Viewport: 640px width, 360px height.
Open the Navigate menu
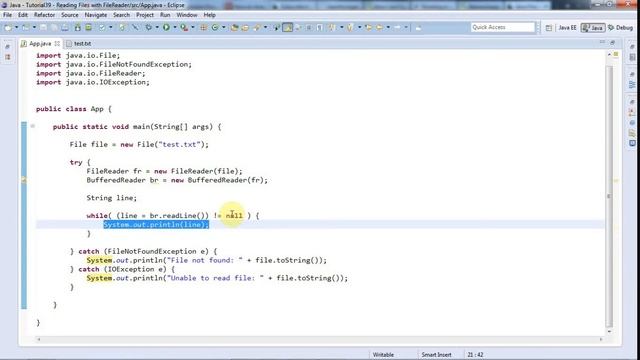click(96, 15)
